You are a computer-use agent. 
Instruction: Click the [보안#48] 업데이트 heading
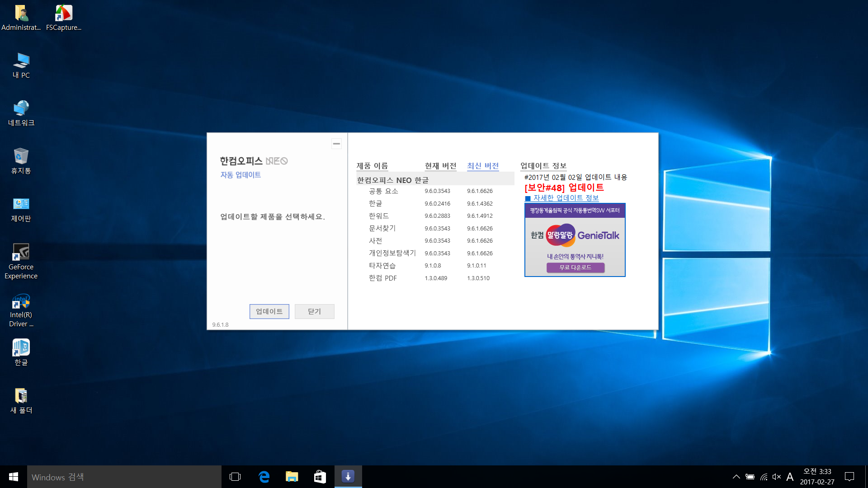pyautogui.click(x=564, y=188)
